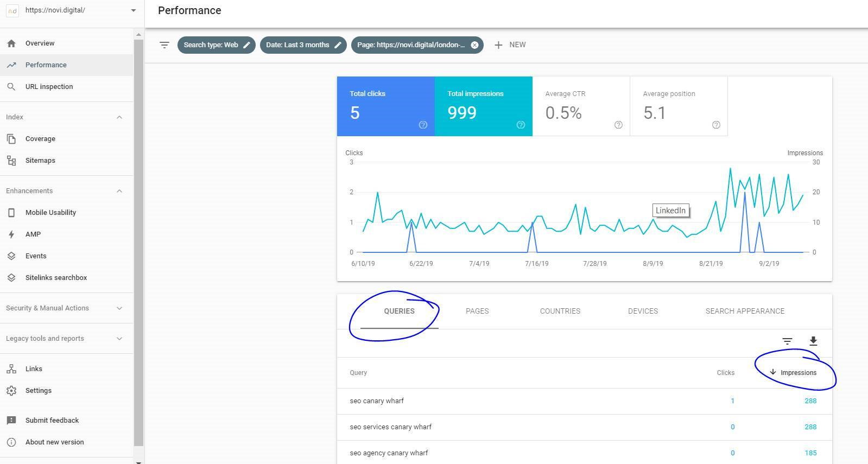Click the Submit feedback icon
The width and height of the screenshot is (868, 464).
click(x=11, y=421)
